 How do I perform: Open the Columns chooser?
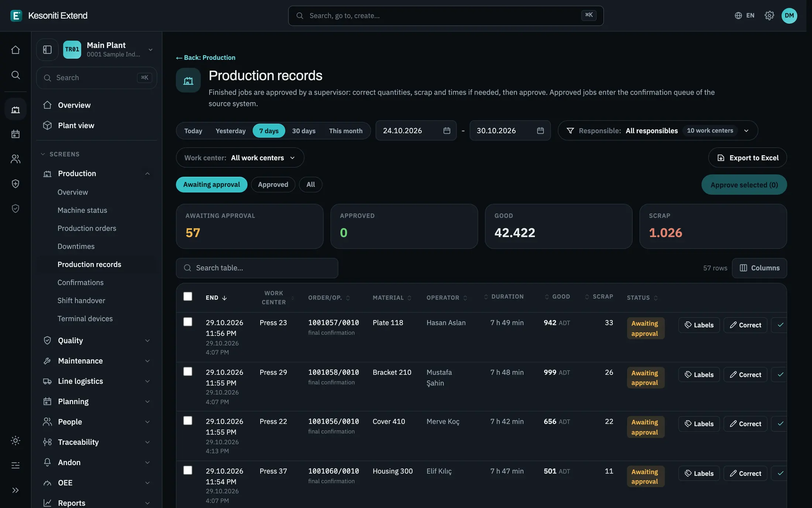pos(759,268)
